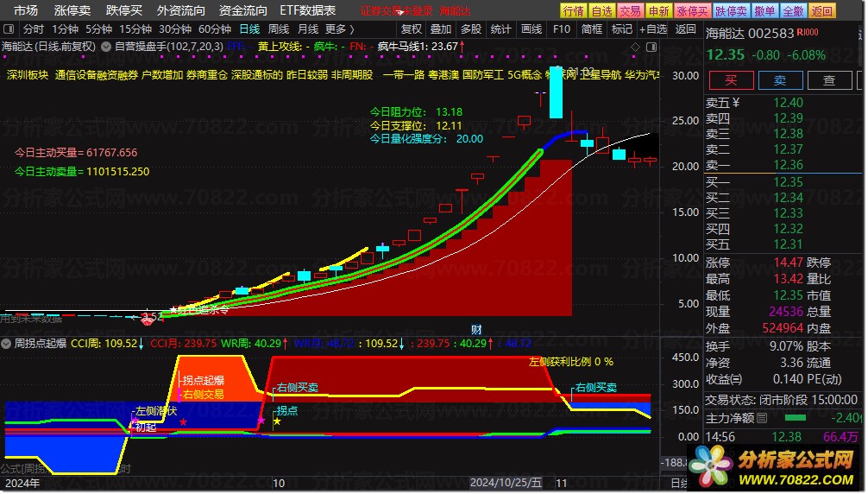Open the 外资流向 menu
The width and height of the screenshot is (868, 494).
[x=181, y=10]
